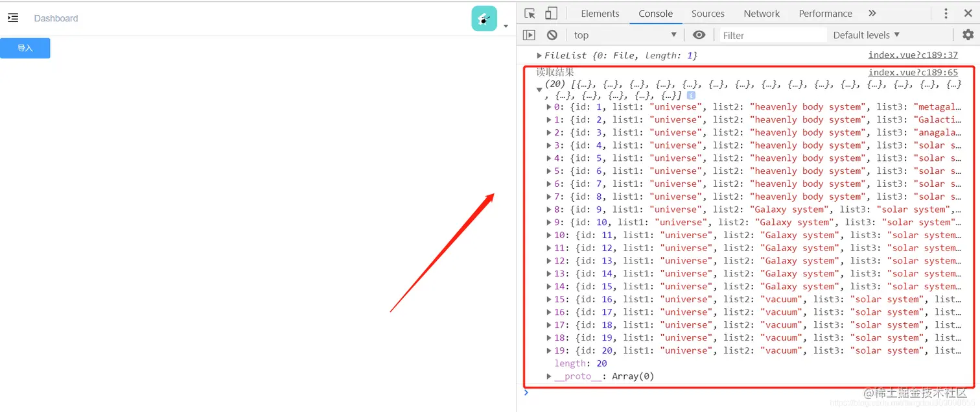980x412 pixels.
Task: Open the Default levels dropdown
Action: coord(867,35)
